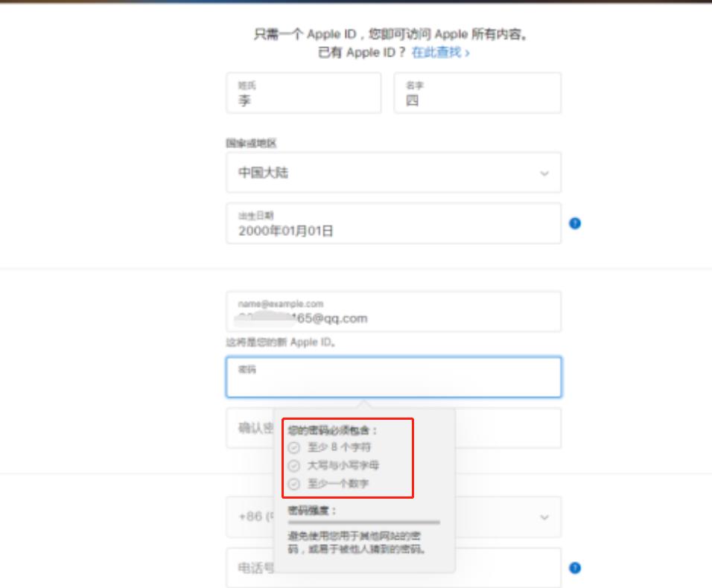Select the 出生日期 birth date field
712x588 pixels.
[393, 223]
